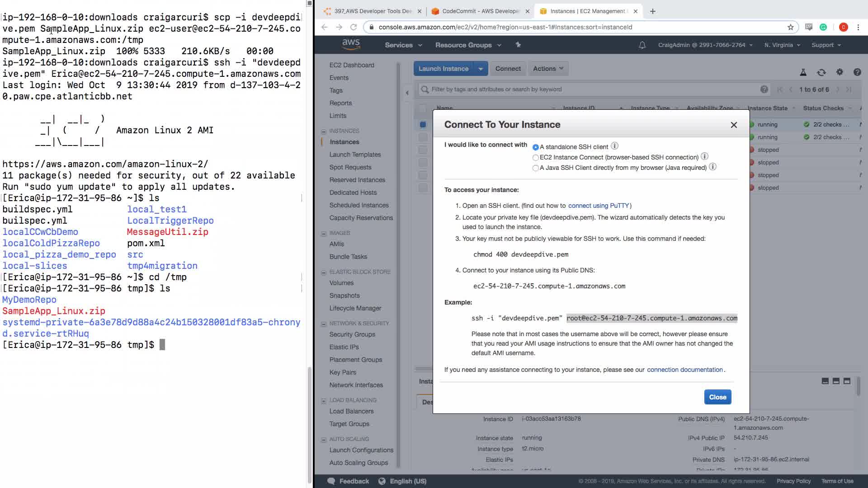Click info icon next to standalone SSH client
The width and height of the screenshot is (868, 488).
click(x=614, y=146)
